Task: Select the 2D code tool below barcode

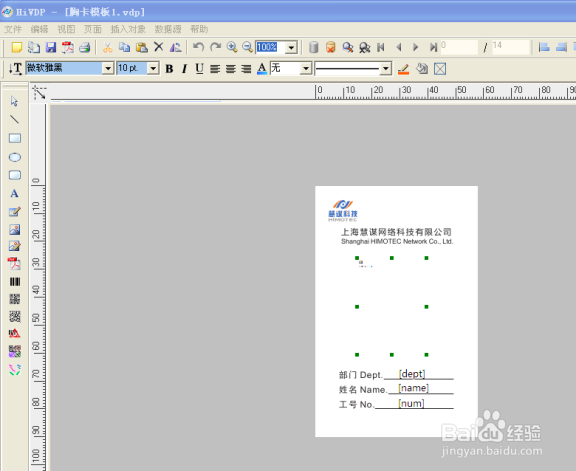Action: point(15,299)
